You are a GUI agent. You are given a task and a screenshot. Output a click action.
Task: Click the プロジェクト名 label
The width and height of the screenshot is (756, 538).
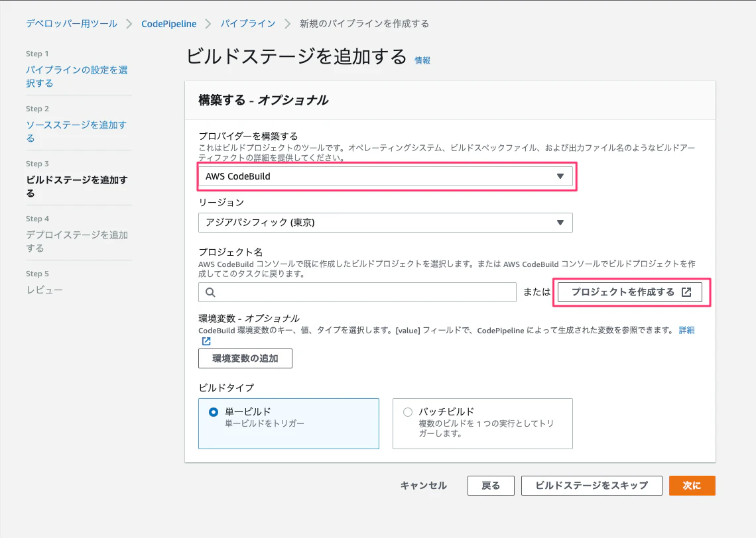tap(231, 252)
